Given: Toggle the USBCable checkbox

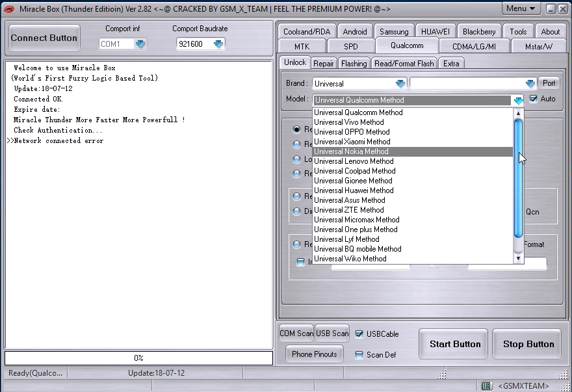Looking at the screenshot, I should (x=359, y=333).
